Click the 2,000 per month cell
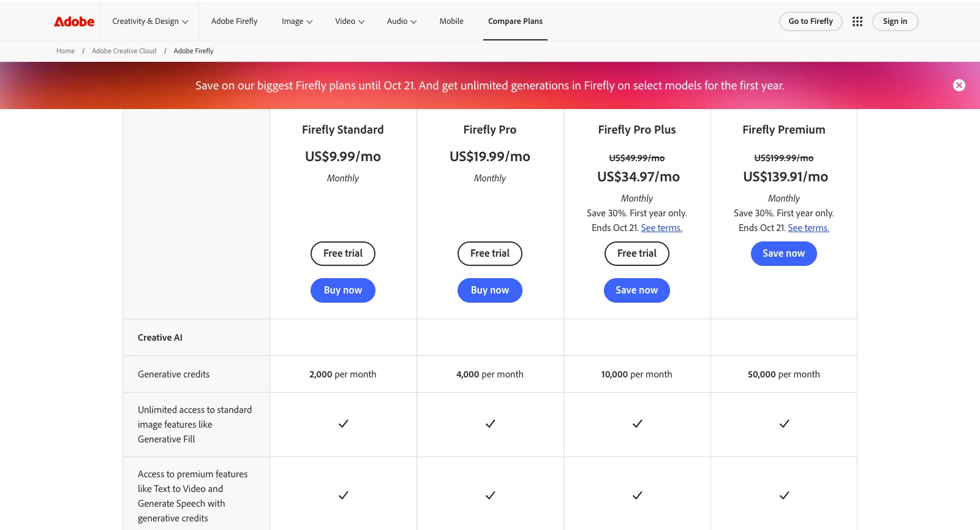This screenshot has height=530, width=980. [343, 374]
